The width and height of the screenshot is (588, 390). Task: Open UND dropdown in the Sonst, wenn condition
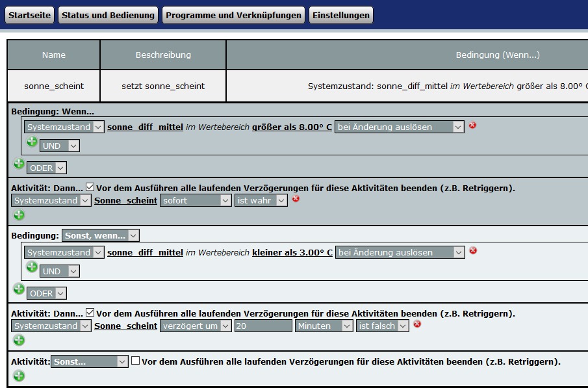coord(60,271)
